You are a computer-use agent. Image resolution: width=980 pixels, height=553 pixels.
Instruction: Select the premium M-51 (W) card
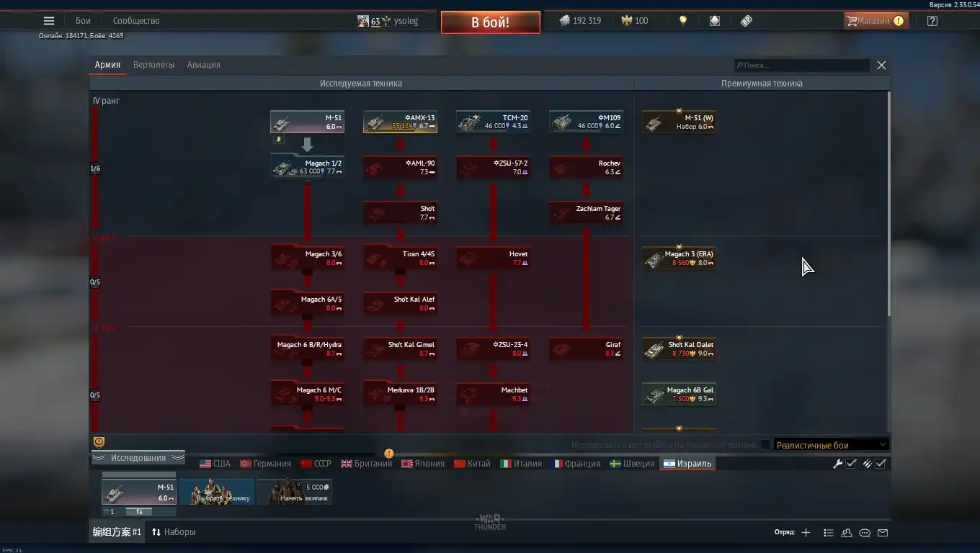680,122
